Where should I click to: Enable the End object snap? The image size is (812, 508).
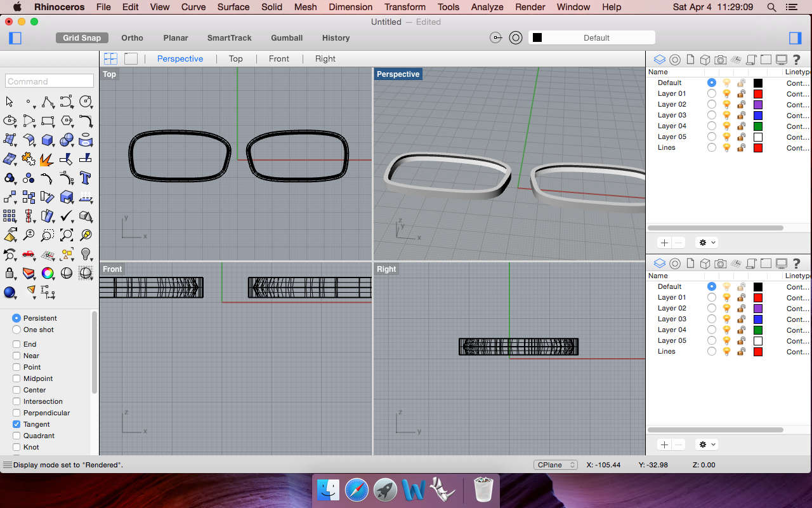pos(16,344)
